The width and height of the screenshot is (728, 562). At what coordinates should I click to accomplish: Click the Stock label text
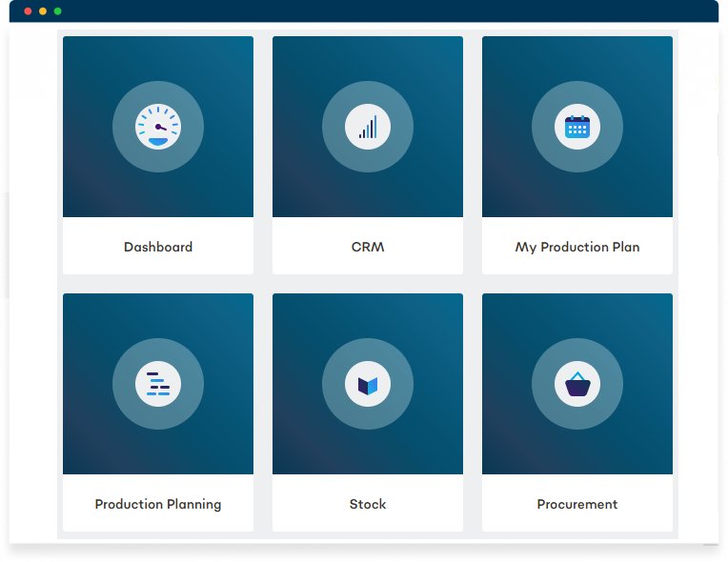point(368,504)
